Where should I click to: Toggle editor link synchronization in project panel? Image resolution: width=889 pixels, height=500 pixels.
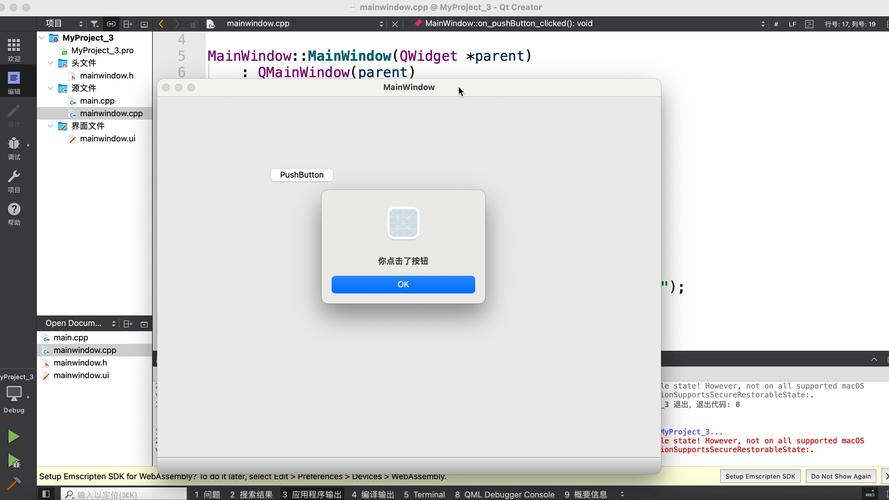[x=111, y=23]
